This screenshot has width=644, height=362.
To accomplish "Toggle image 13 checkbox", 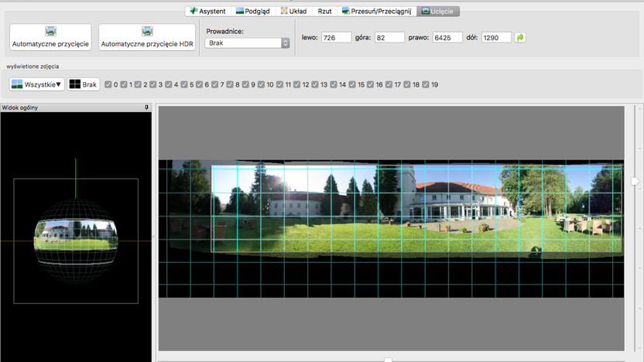I will pos(315,84).
